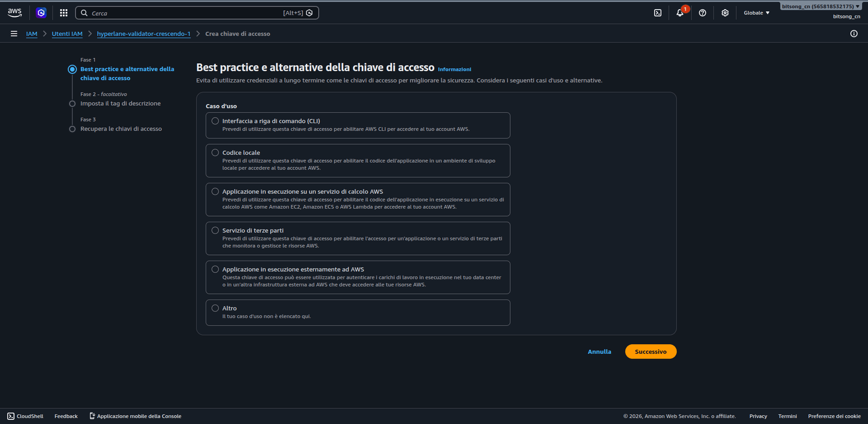Viewport: 868px width, 424px height.
Task: Click the purple hexagon extension icon
Action: tap(41, 12)
